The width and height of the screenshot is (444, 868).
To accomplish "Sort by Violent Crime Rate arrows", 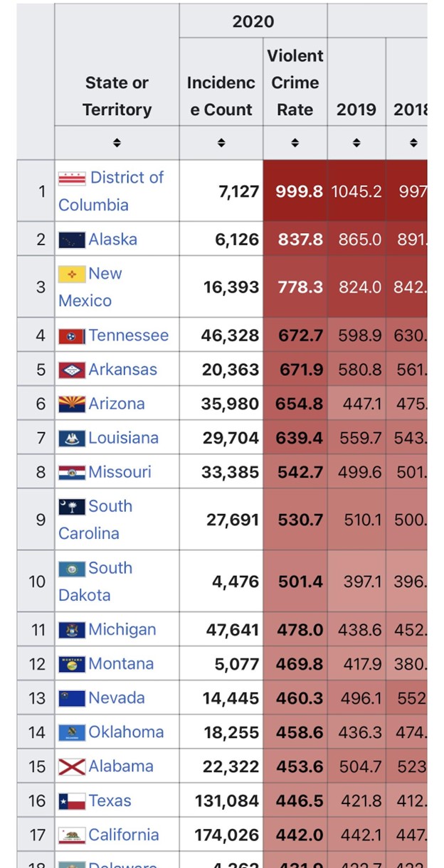I will pos(295,143).
